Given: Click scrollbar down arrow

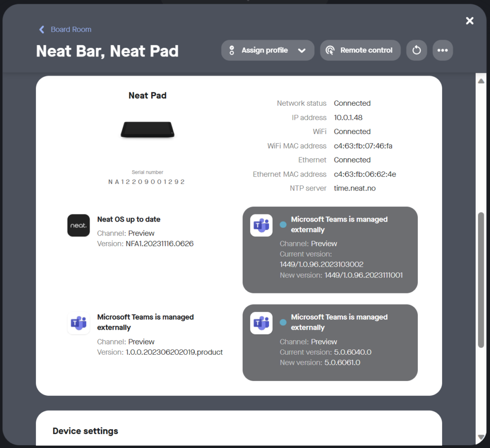Looking at the screenshot, I should [x=481, y=437].
